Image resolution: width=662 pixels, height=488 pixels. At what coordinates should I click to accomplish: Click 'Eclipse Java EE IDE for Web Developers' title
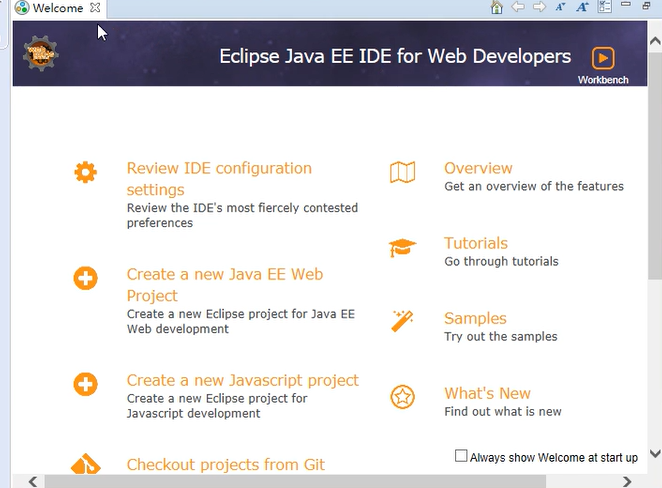(395, 56)
